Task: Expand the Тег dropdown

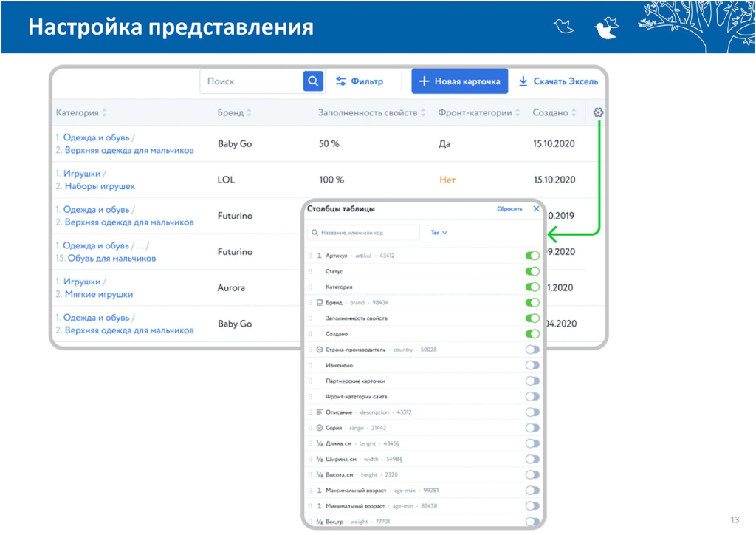Action: point(439,233)
